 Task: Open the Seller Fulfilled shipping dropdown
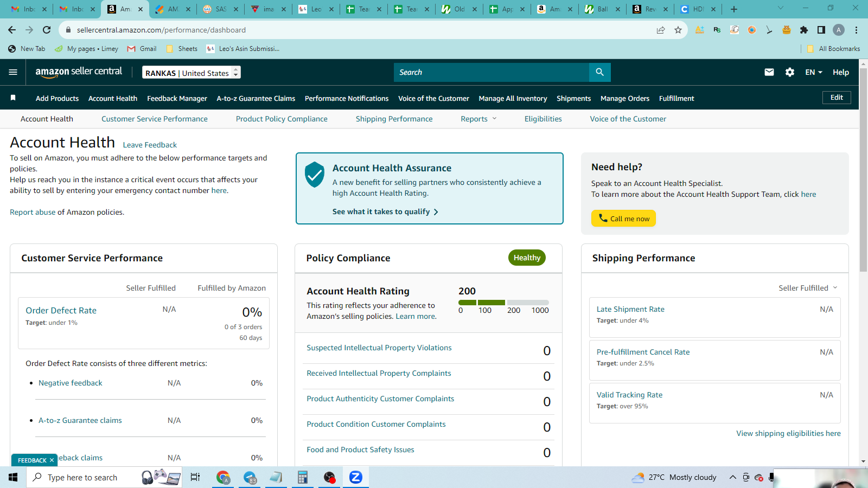click(x=808, y=288)
